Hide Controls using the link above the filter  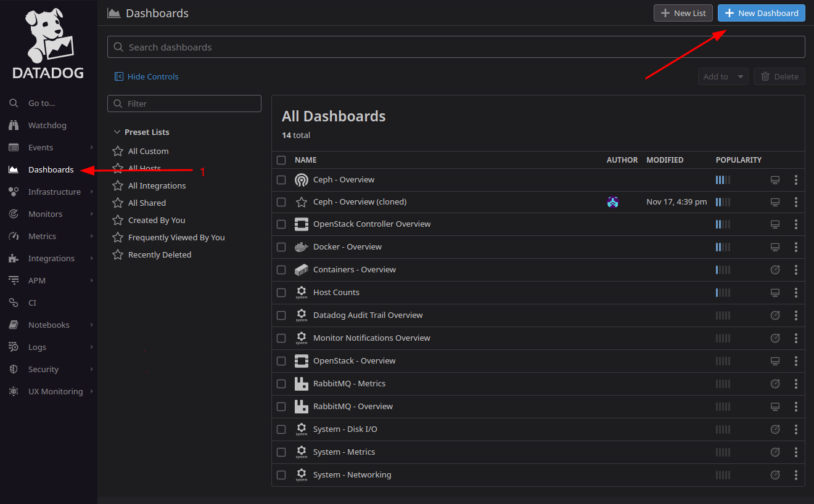(146, 76)
